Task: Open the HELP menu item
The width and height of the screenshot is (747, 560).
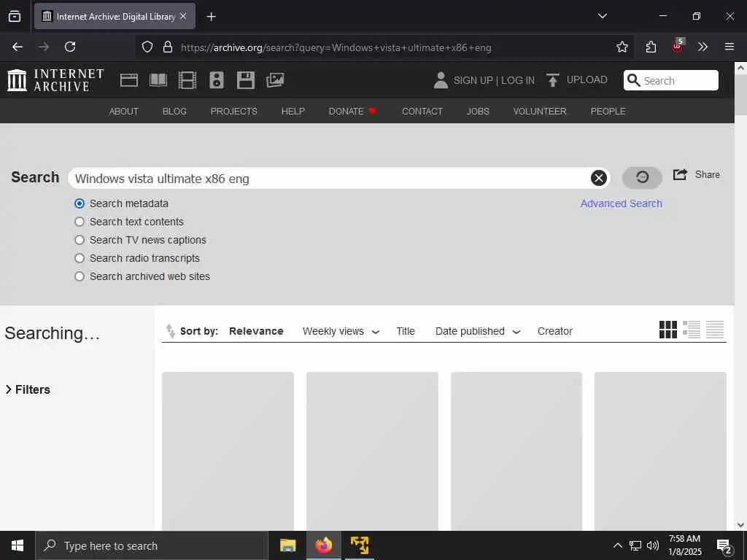Action: 293,111
